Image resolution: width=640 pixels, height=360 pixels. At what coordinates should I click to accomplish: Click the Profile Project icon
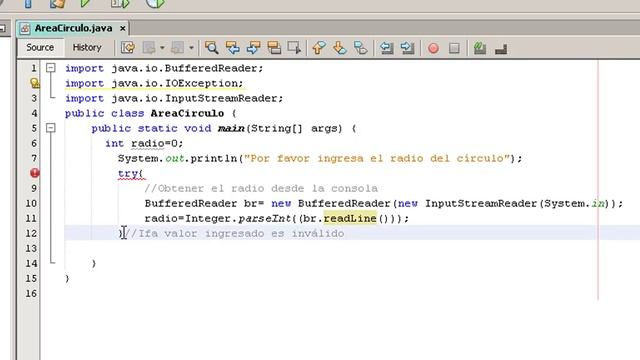(155, 3)
